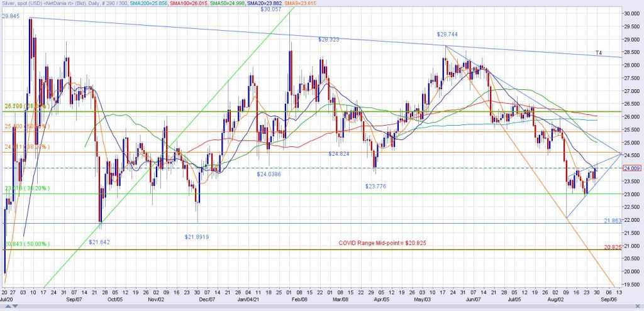Click the X icon on the bottom bar
Image resolution: width=644 pixels, height=311 pixels.
point(638,306)
